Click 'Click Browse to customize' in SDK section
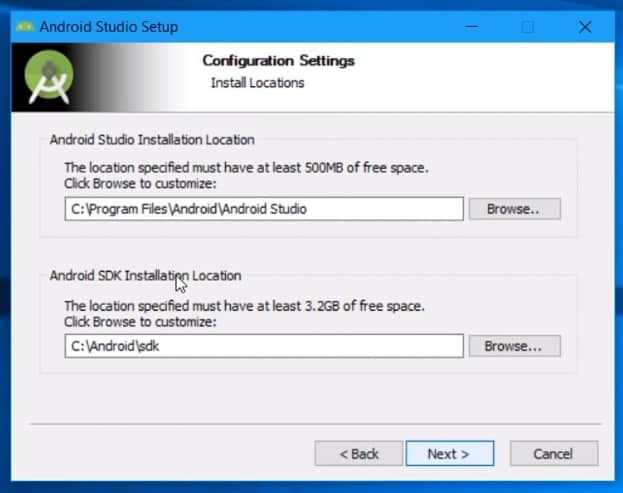This screenshot has width=623, height=493. pos(140,321)
